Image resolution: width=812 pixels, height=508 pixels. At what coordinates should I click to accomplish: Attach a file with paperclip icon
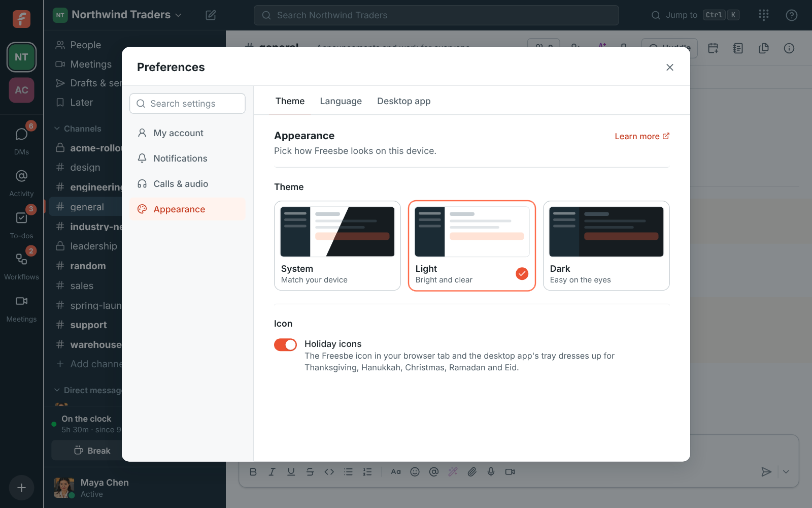coord(472,472)
